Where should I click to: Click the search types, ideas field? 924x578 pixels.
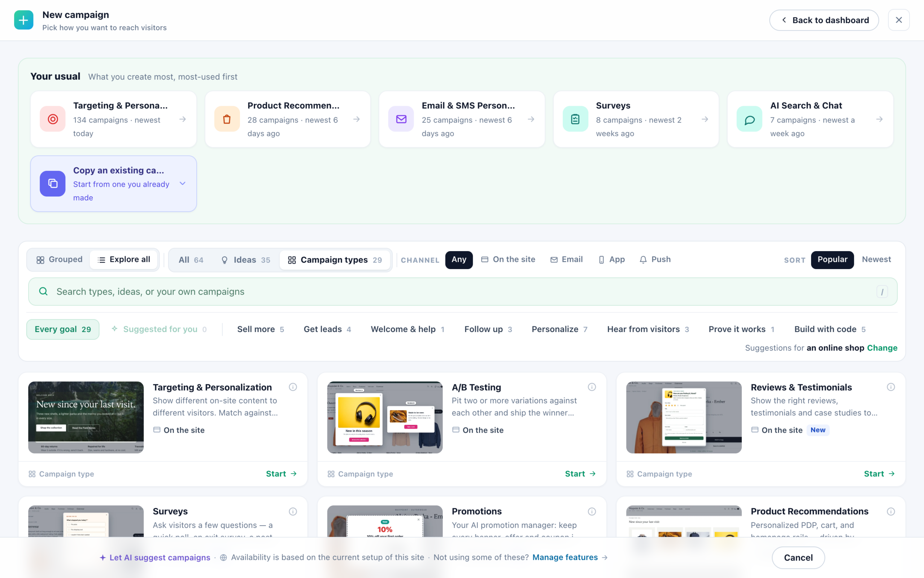[x=463, y=291]
